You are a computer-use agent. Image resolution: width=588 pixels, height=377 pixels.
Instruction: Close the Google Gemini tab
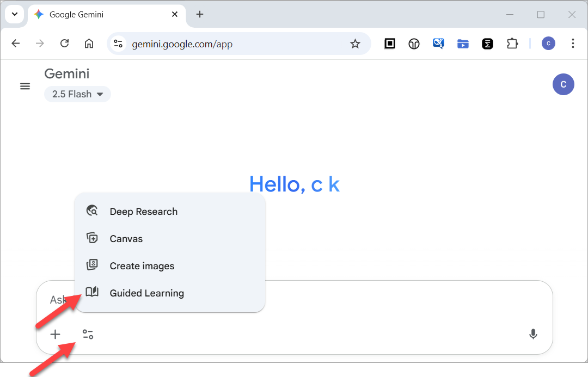(175, 14)
